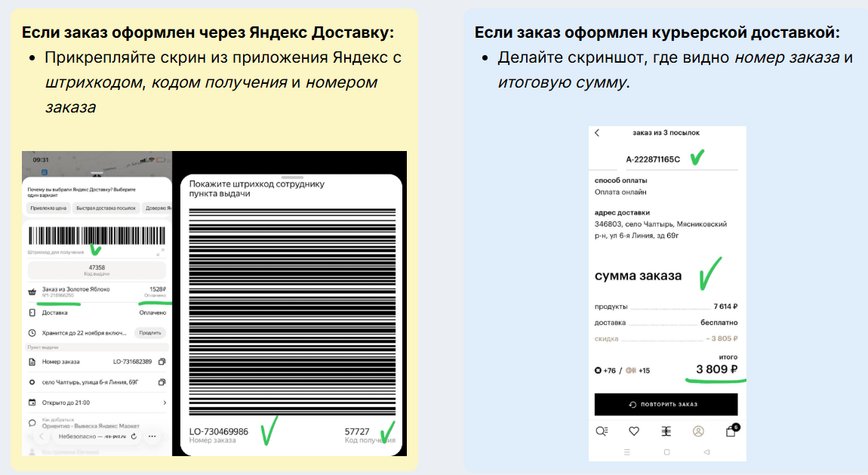Click the ПОВТОРИТЬ ЗАКАЗ button
Image resolution: width=868 pixels, height=475 pixels.
(x=666, y=404)
